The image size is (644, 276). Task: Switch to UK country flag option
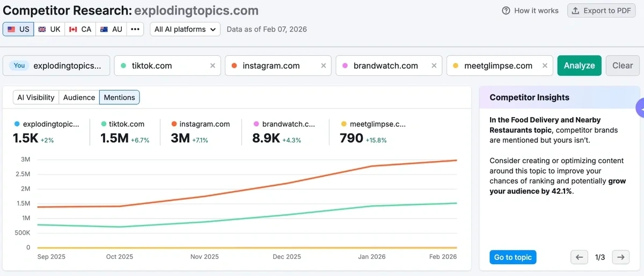(49, 29)
